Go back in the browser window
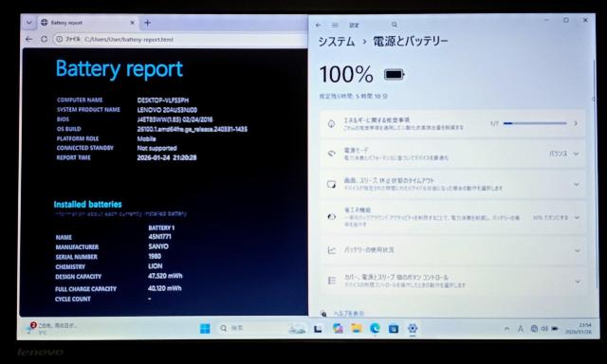Image resolution: width=607 pixels, height=364 pixels. (29, 39)
